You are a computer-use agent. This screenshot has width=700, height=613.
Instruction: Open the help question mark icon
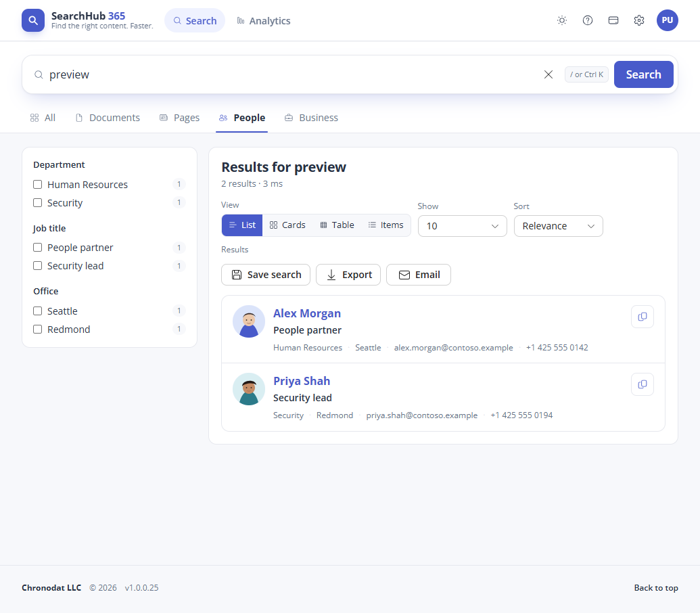pos(588,20)
